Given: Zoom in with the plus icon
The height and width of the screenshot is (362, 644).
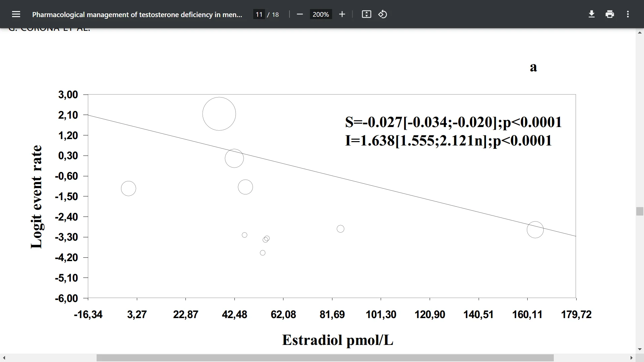Looking at the screenshot, I should [342, 14].
